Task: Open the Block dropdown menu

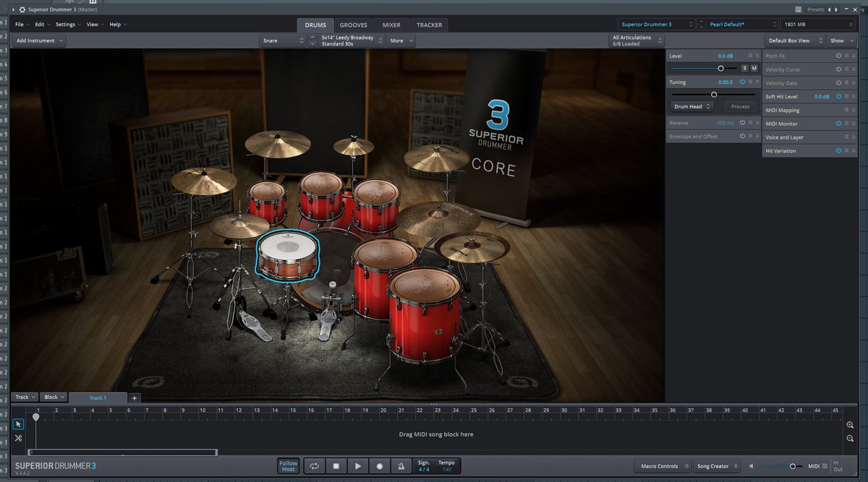Action: 54,397
